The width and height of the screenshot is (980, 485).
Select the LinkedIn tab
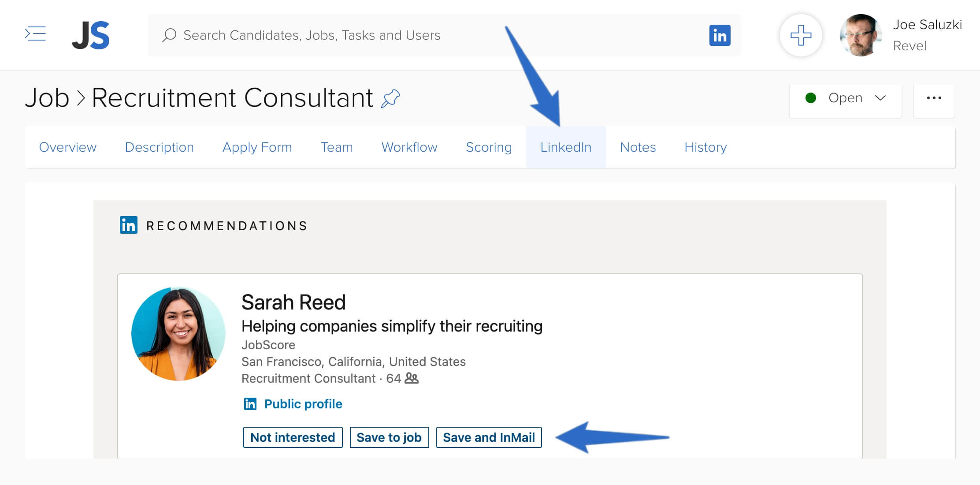pyautogui.click(x=566, y=147)
